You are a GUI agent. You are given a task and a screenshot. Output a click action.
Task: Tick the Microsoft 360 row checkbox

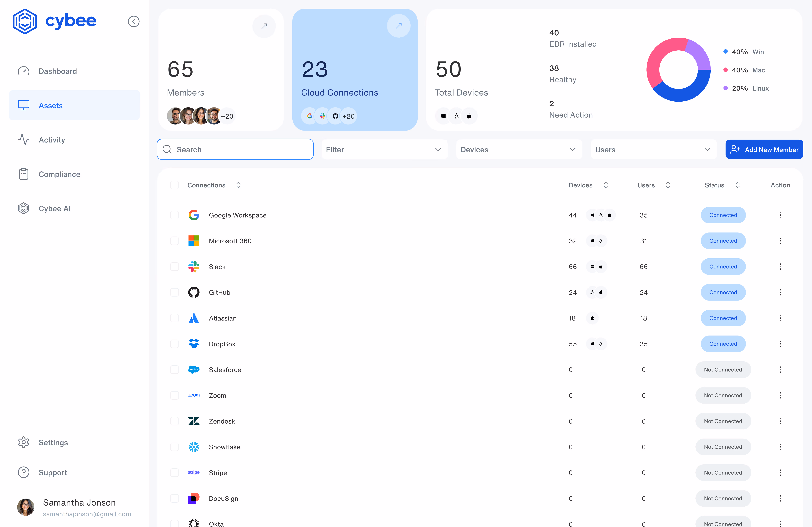(x=174, y=241)
